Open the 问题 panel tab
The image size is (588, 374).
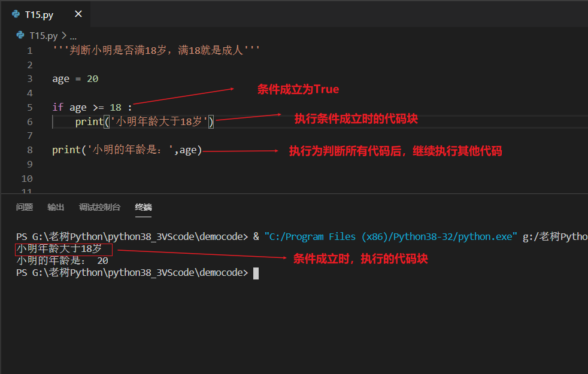24,206
